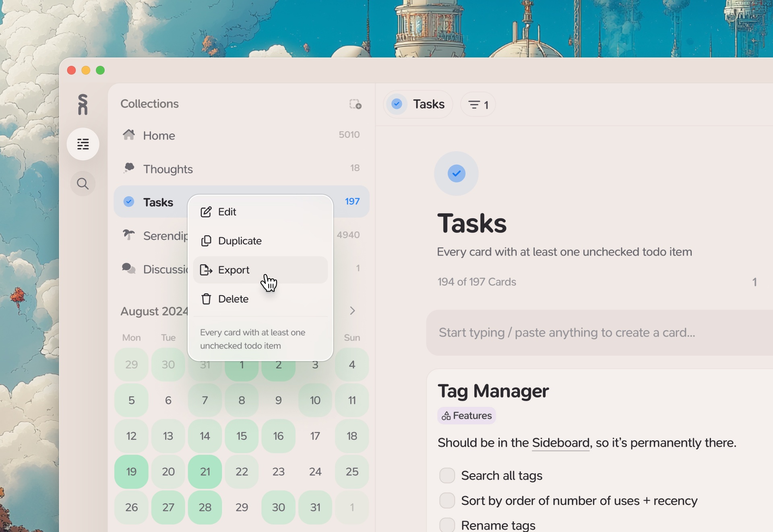Viewport: 773px width, 532px height.
Task: Follow the Sideboard link in card text
Action: [560, 443]
